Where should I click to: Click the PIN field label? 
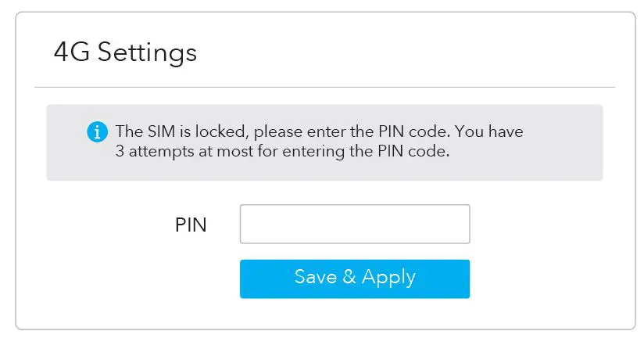coord(191,225)
